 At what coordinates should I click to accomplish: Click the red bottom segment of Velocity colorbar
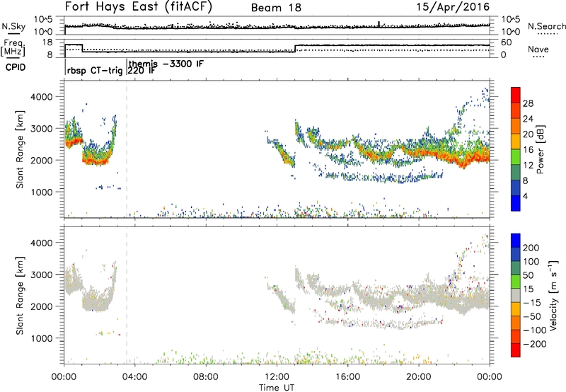click(x=516, y=350)
